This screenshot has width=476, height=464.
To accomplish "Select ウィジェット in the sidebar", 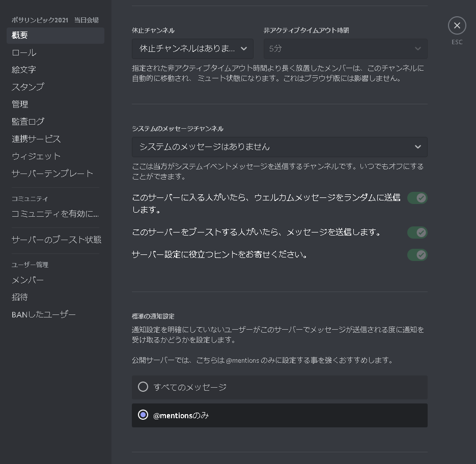I will [x=55, y=156].
